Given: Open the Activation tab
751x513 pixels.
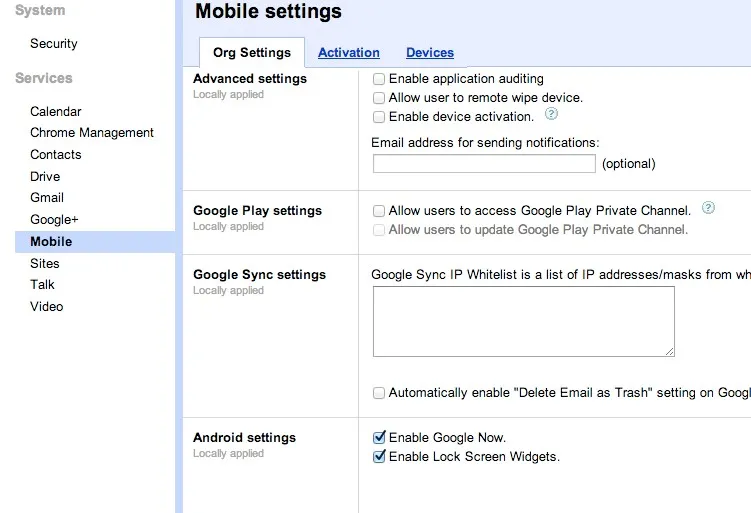Looking at the screenshot, I should point(349,53).
